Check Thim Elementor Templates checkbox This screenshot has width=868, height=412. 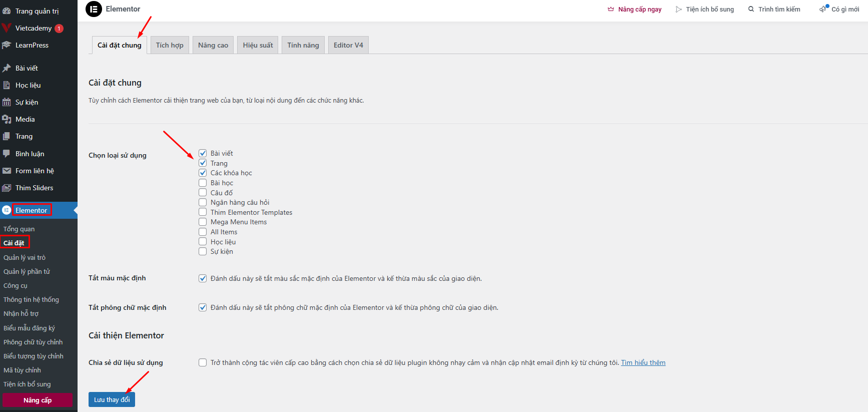coord(203,212)
